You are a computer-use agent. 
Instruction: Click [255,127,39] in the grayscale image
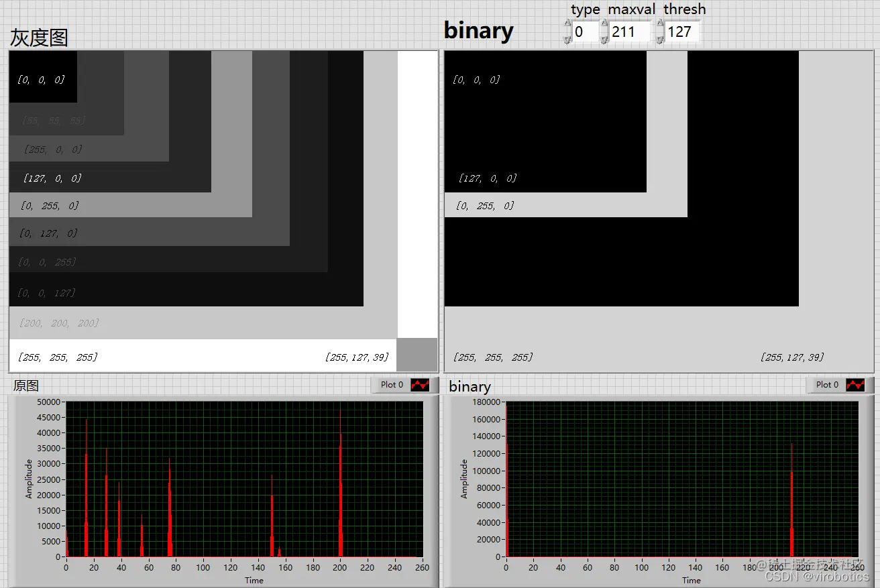click(x=356, y=357)
